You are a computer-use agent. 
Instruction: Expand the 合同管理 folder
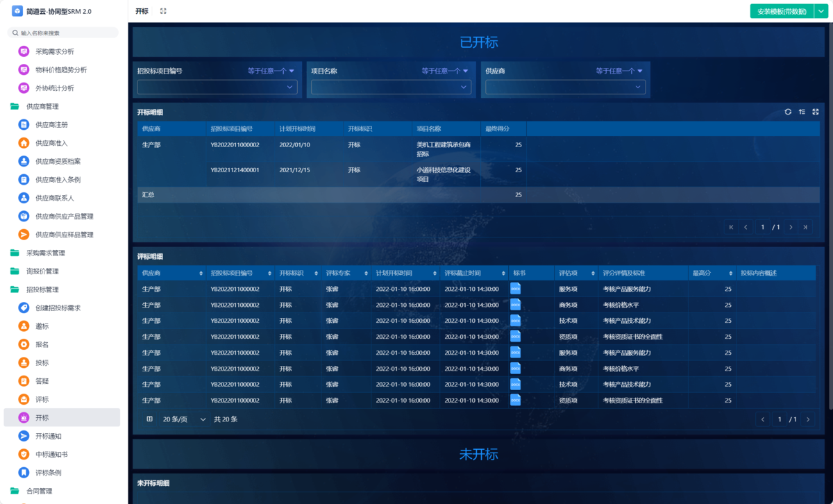tap(15, 491)
